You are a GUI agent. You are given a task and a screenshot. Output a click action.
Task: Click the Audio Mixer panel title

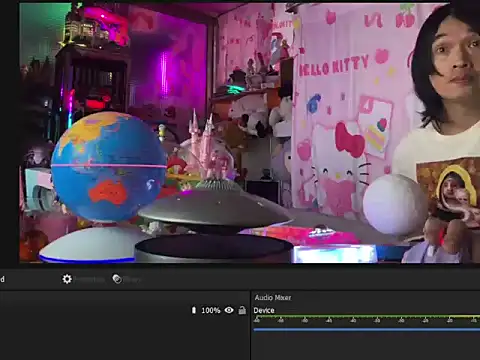pos(273,298)
